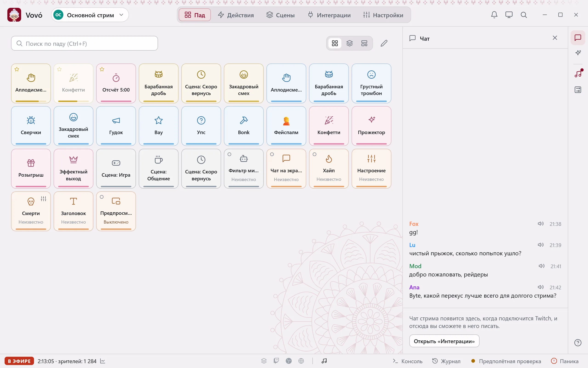Toggle the Хайп pad tile

point(329,169)
